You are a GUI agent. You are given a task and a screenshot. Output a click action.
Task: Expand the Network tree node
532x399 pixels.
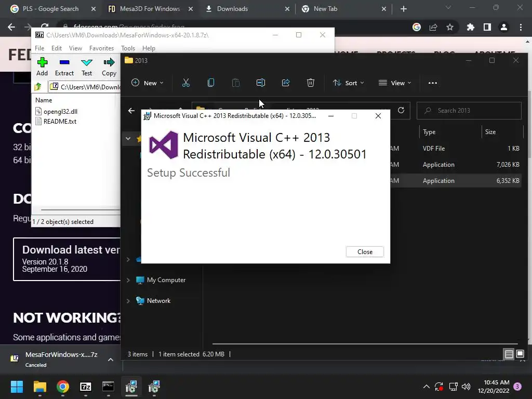[x=128, y=301]
